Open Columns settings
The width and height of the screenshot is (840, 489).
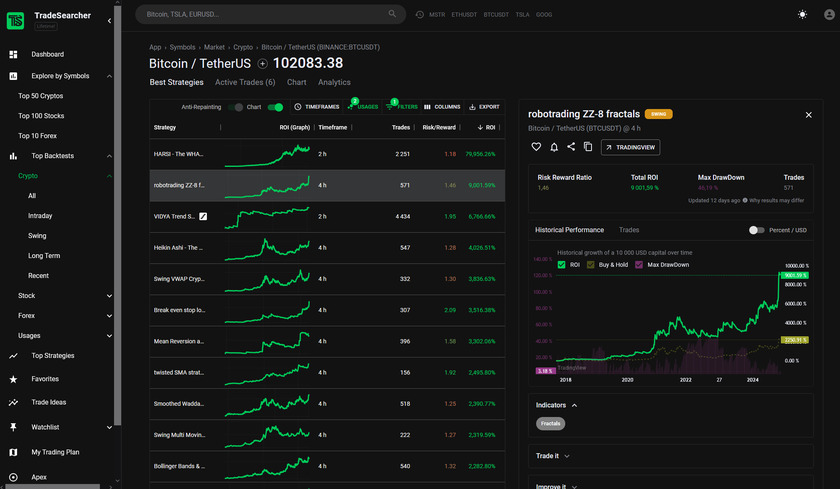[x=442, y=107]
